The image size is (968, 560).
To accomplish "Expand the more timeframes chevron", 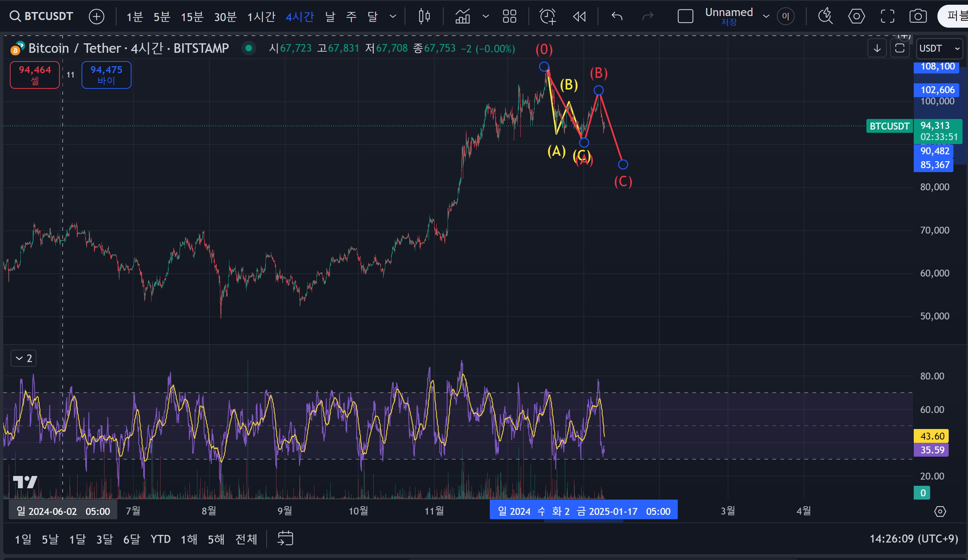I will [393, 16].
